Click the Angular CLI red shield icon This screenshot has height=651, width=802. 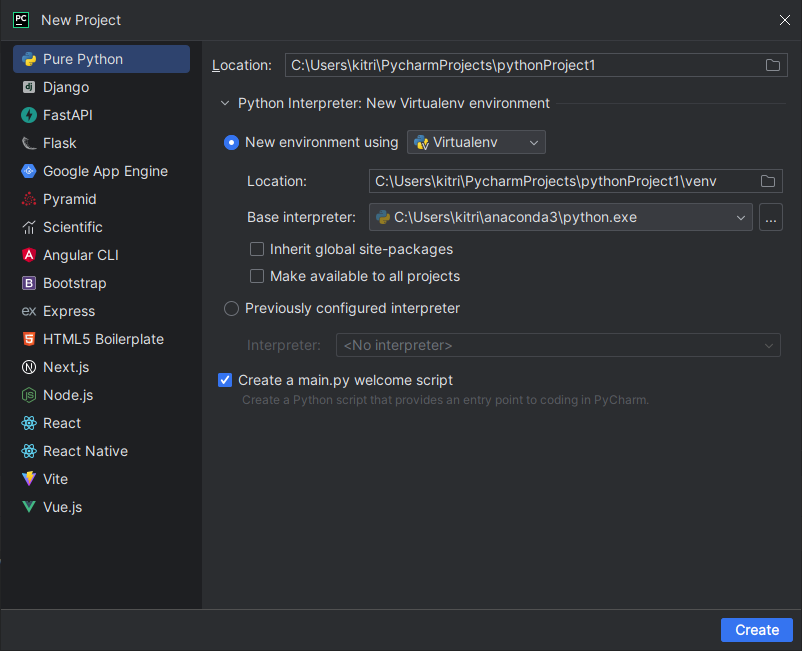coord(29,255)
